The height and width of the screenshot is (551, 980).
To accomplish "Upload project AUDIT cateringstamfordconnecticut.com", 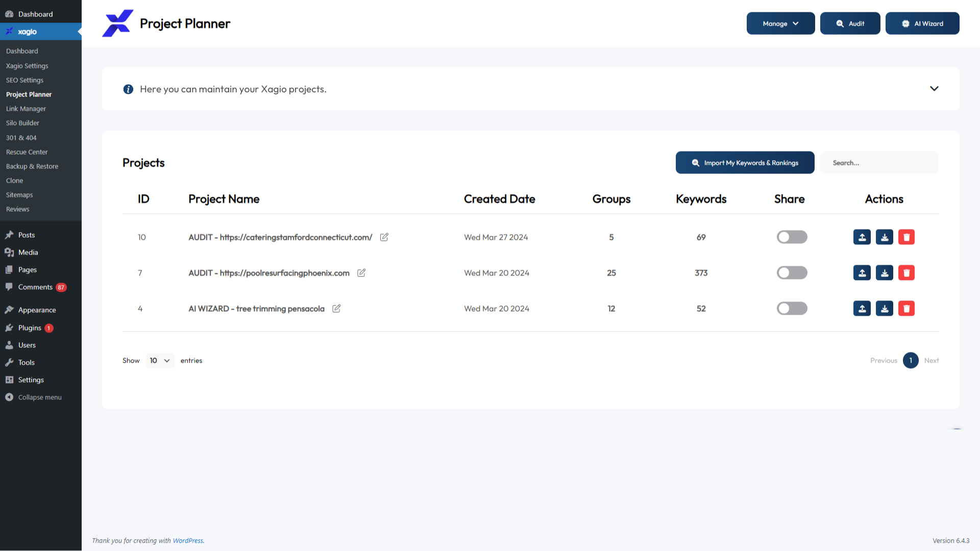I will click(862, 237).
